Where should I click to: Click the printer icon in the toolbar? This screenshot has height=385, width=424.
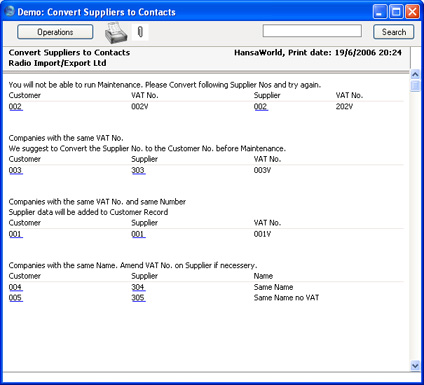[116, 33]
